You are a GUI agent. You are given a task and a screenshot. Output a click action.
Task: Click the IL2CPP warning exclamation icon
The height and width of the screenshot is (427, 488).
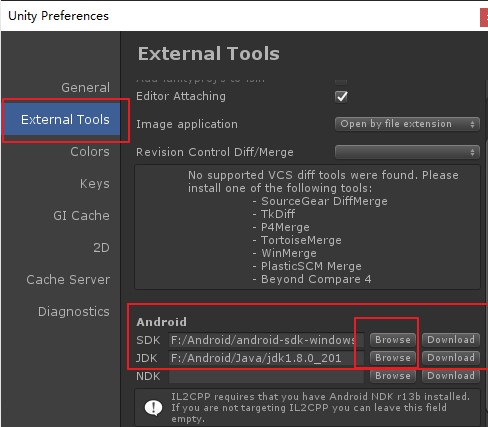pyautogui.click(x=153, y=407)
